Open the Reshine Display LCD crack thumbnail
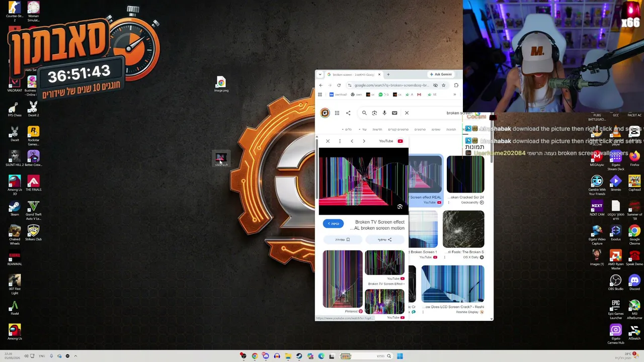 pos(453,284)
